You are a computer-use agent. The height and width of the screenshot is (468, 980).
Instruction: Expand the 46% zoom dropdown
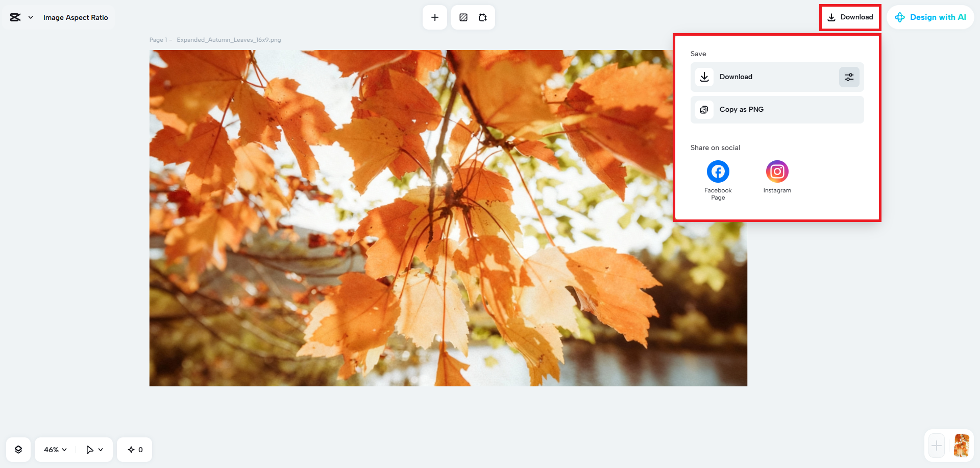55,450
